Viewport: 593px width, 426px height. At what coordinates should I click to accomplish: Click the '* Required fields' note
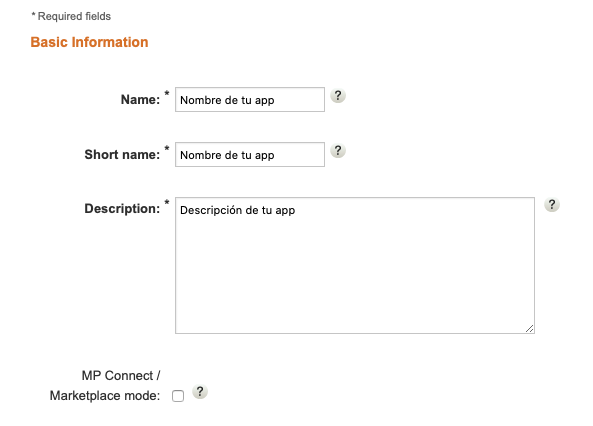pyautogui.click(x=71, y=16)
